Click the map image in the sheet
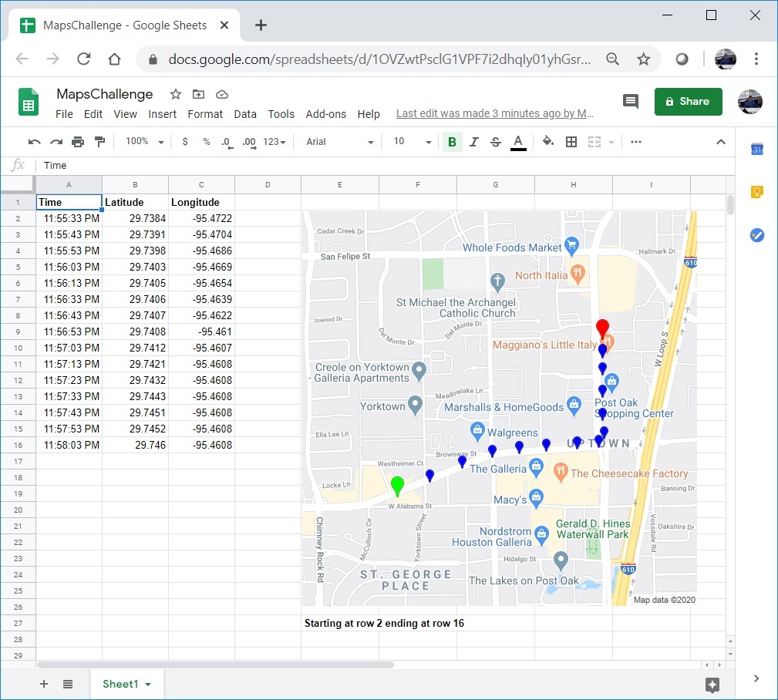 tap(499, 409)
